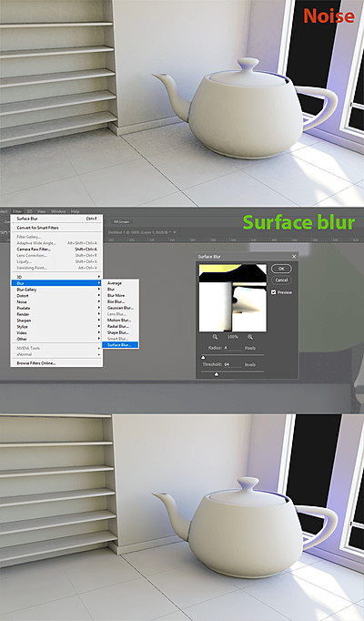Viewport: 364px width, 621px height.
Task: Choose Gaussian Blur filter
Action: pyautogui.click(x=120, y=308)
